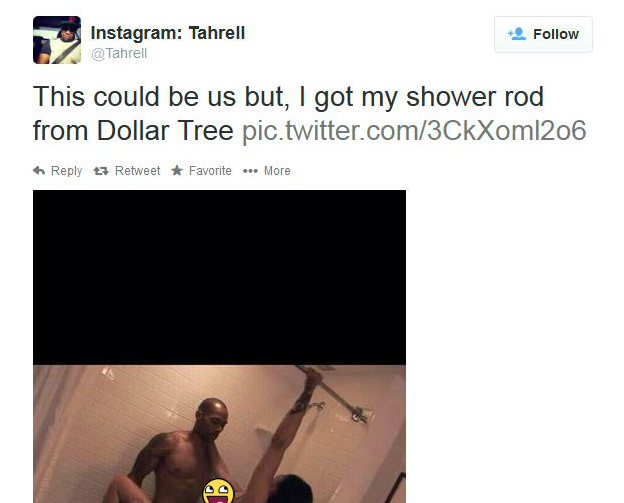Screen dimensions: 624x503
Task: Click the Reply text label
Action: [66, 171]
